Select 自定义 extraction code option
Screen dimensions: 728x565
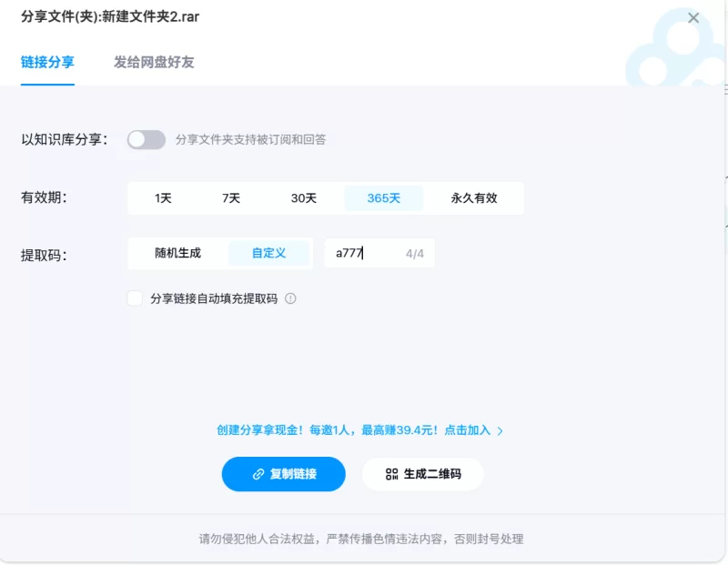(268, 253)
